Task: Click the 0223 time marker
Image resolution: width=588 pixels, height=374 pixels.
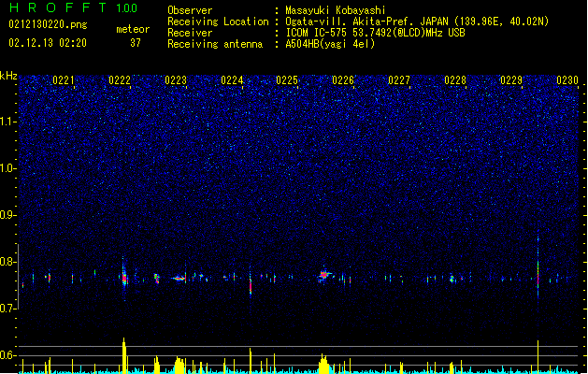Action: [x=176, y=80]
